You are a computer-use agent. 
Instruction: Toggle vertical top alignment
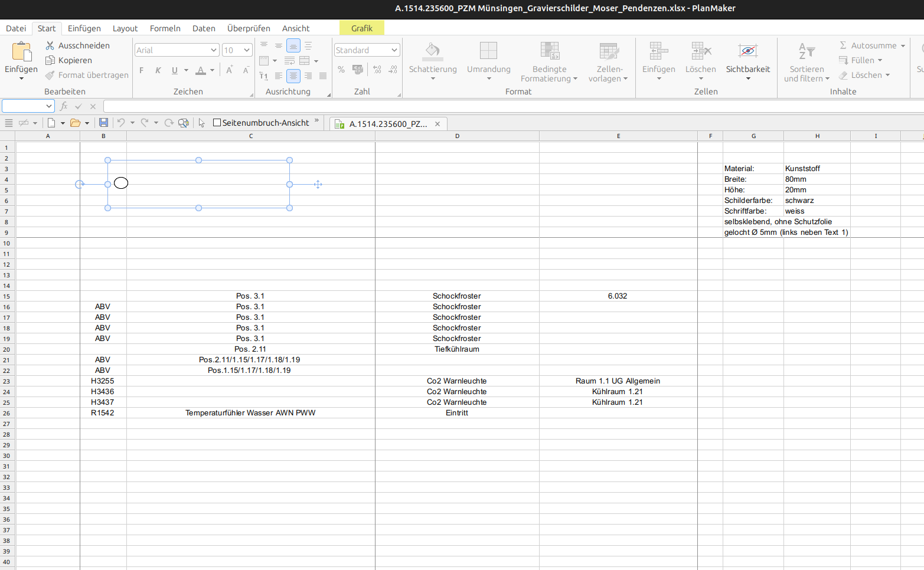(x=264, y=45)
